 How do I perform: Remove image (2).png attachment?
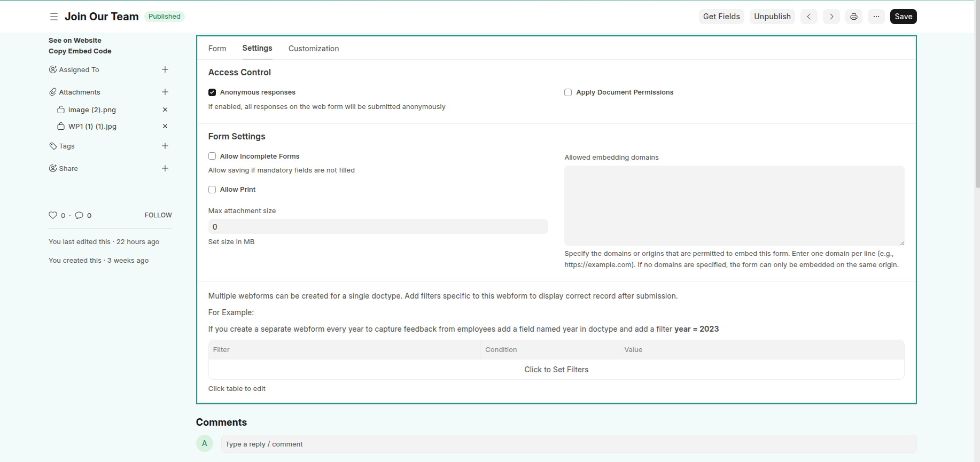165,109
